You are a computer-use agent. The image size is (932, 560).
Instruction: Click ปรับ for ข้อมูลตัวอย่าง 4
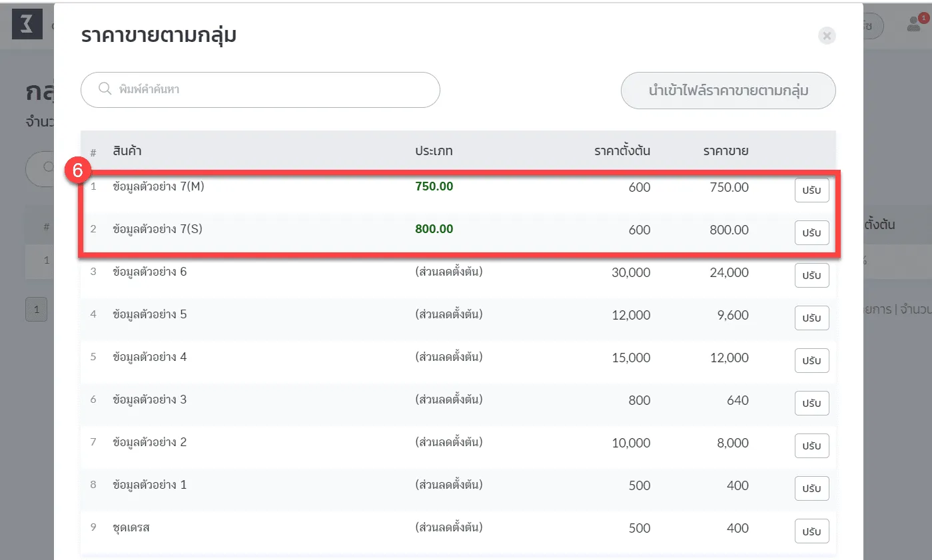coord(811,361)
